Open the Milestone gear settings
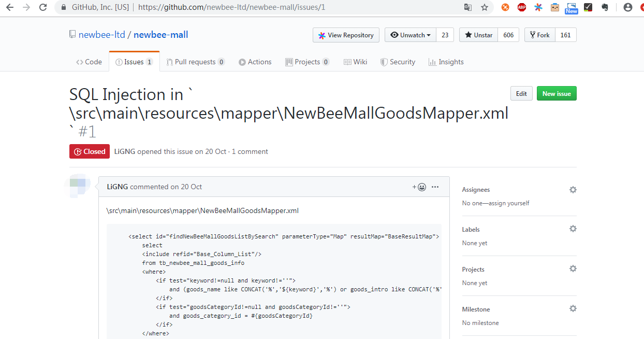 point(573,308)
